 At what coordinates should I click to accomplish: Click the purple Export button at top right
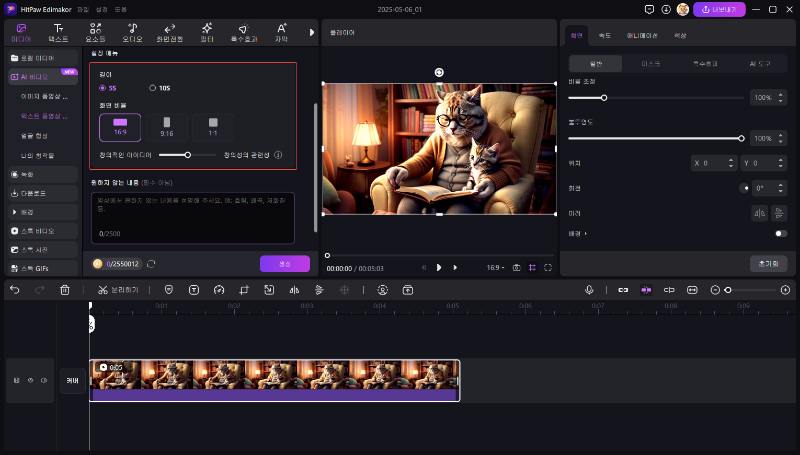pos(719,9)
